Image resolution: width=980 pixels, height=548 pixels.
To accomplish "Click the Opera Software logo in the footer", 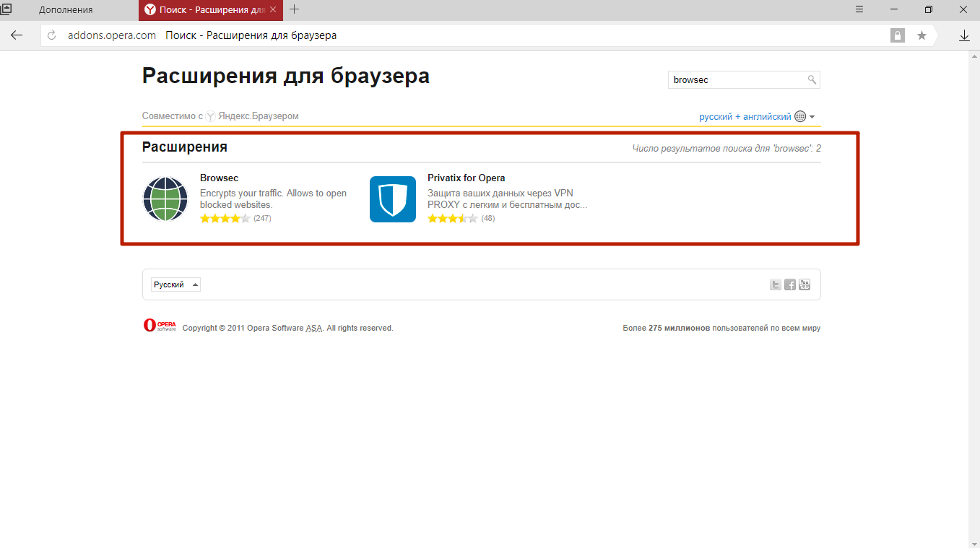I will click(x=160, y=325).
